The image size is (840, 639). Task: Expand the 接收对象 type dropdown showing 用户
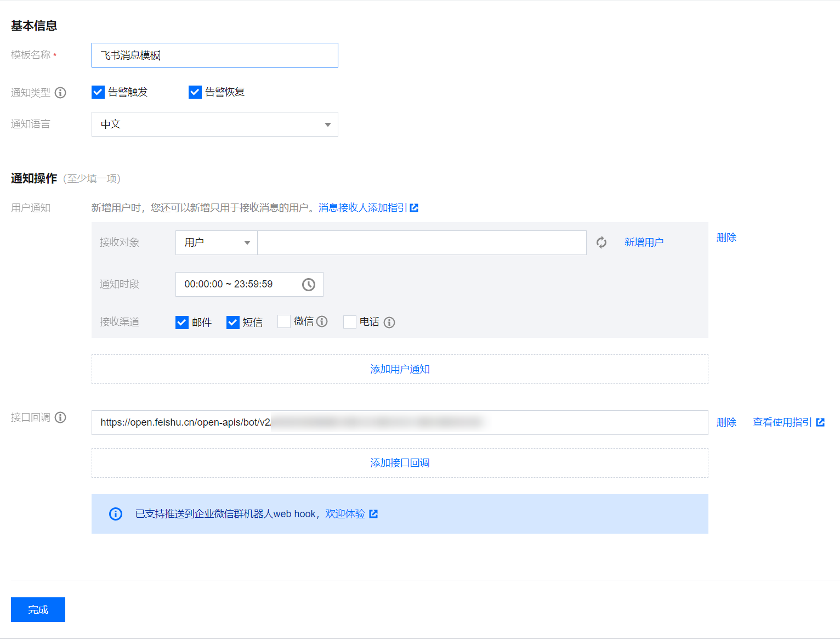pos(217,243)
